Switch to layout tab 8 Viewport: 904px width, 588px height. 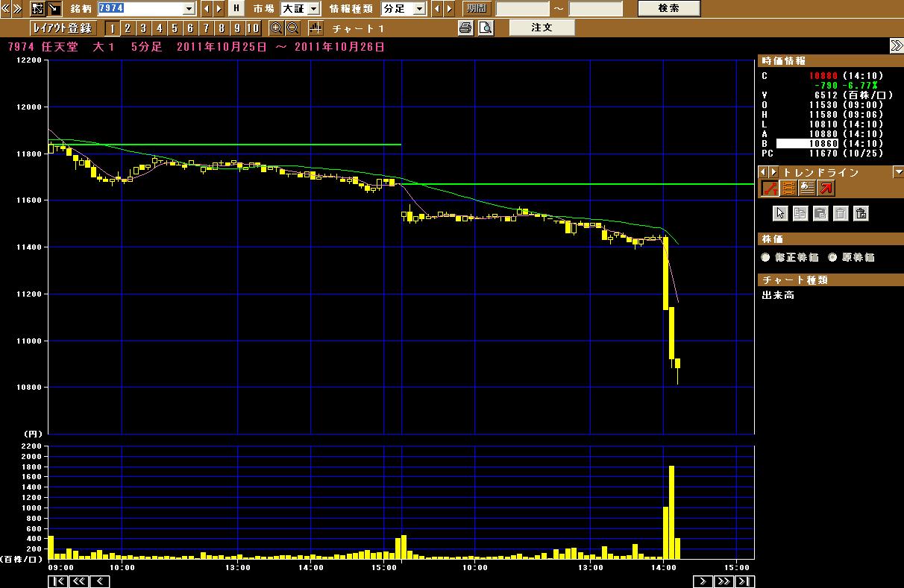[222, 28]
